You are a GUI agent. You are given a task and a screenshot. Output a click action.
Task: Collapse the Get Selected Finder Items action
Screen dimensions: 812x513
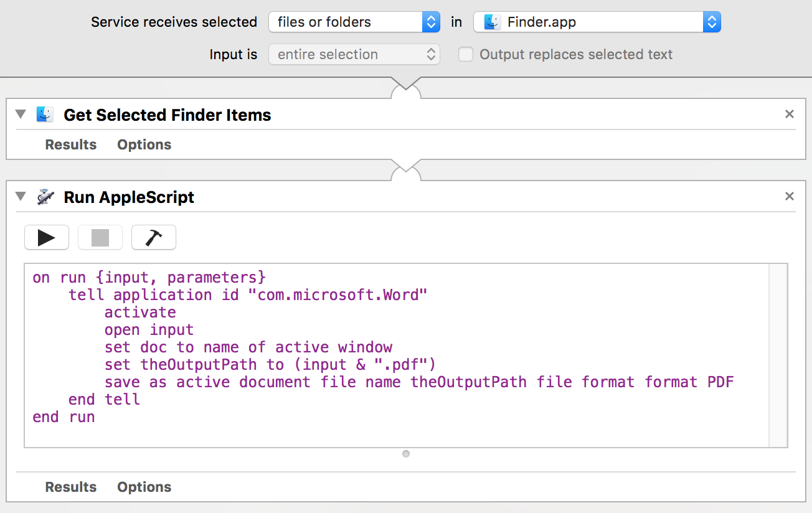point(21,115)
